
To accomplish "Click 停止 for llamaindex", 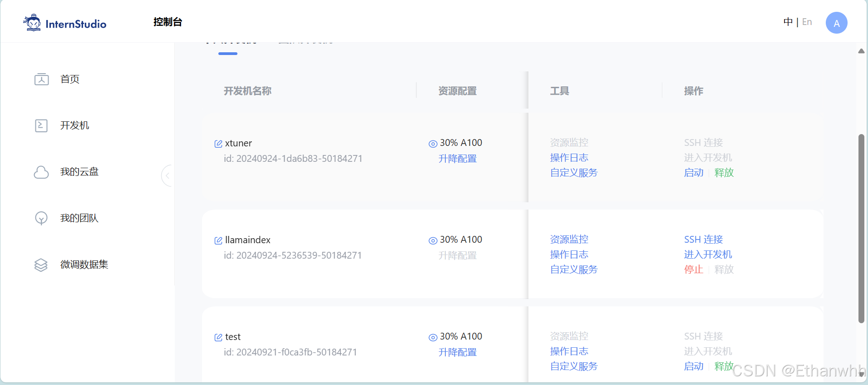I will pyautogui.click(x=694, y=270).
